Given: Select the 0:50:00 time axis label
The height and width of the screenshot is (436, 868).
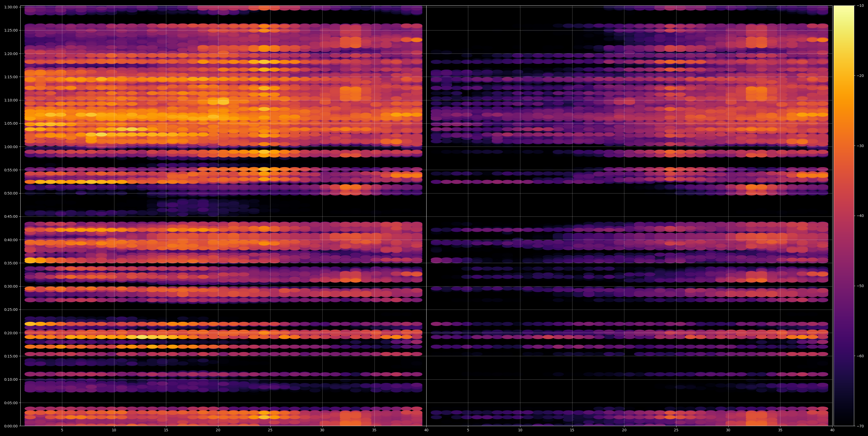Looking at the screenshot, I should pyautogui.click(x=11, y=193).
